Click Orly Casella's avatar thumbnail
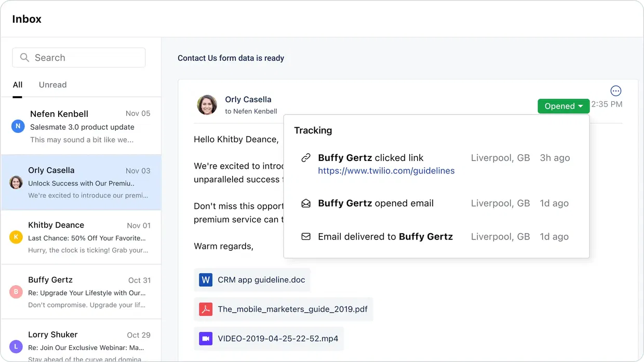This screenshot has height=362, width=644. pyautogui.click(x=207, y=104)
